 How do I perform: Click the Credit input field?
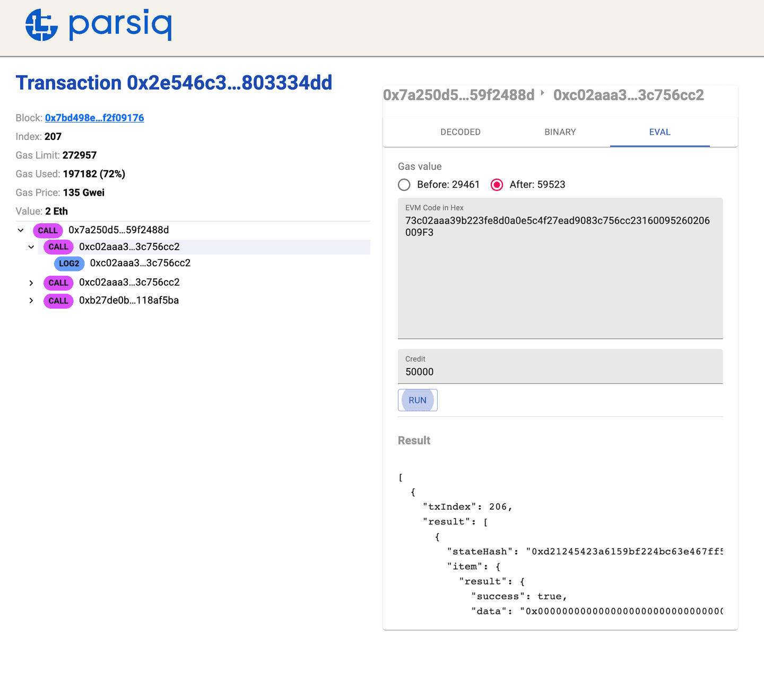point(560,366)
